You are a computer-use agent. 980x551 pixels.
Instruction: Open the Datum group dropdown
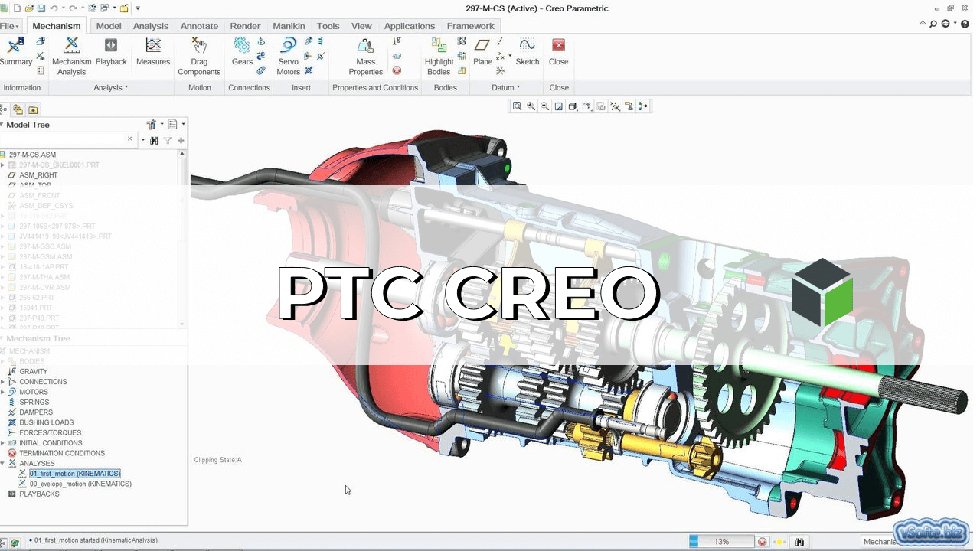click(x=506, y=88)
